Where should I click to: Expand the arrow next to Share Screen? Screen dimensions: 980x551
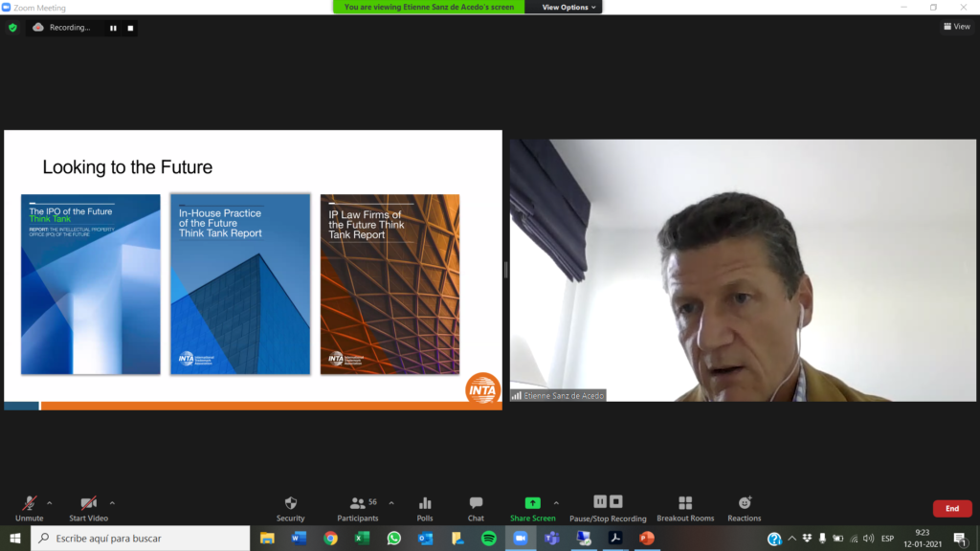(x=556, y=502)
